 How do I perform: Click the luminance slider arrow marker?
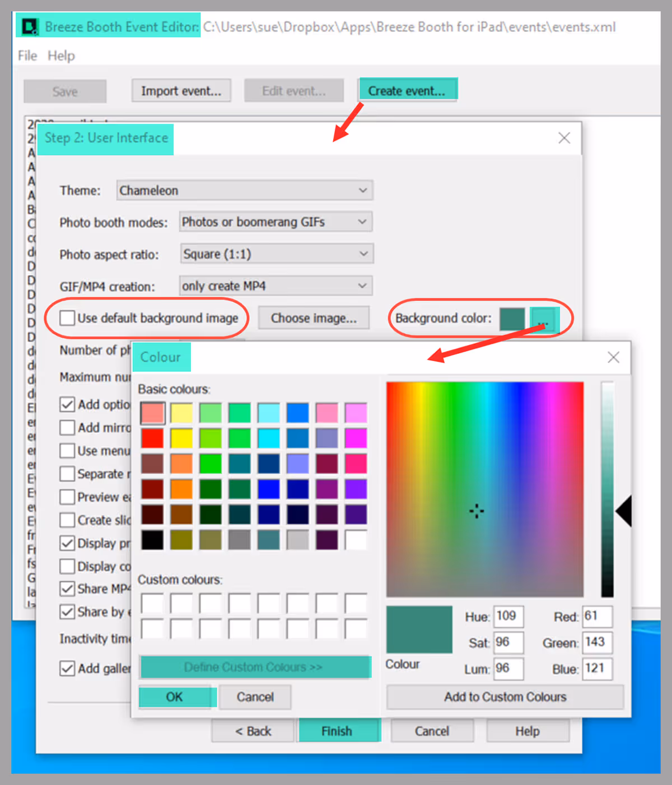click(x=624, y=511)
